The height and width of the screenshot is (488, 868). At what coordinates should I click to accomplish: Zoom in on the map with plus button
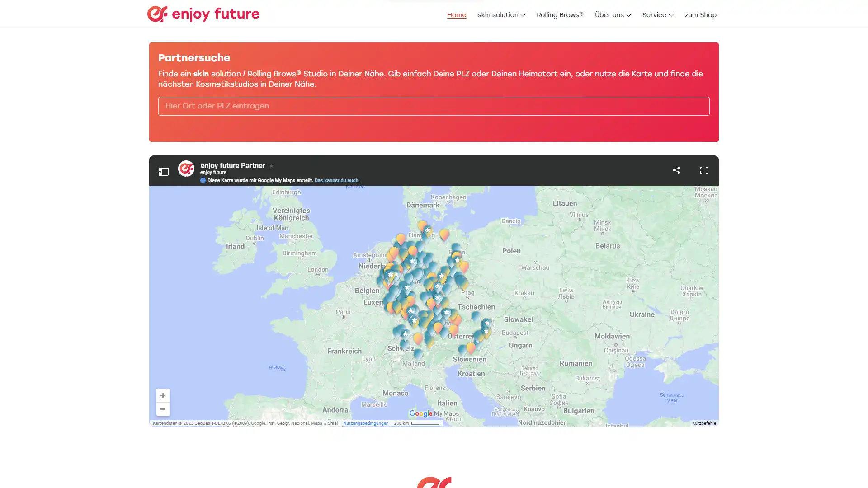click(163, 396)
